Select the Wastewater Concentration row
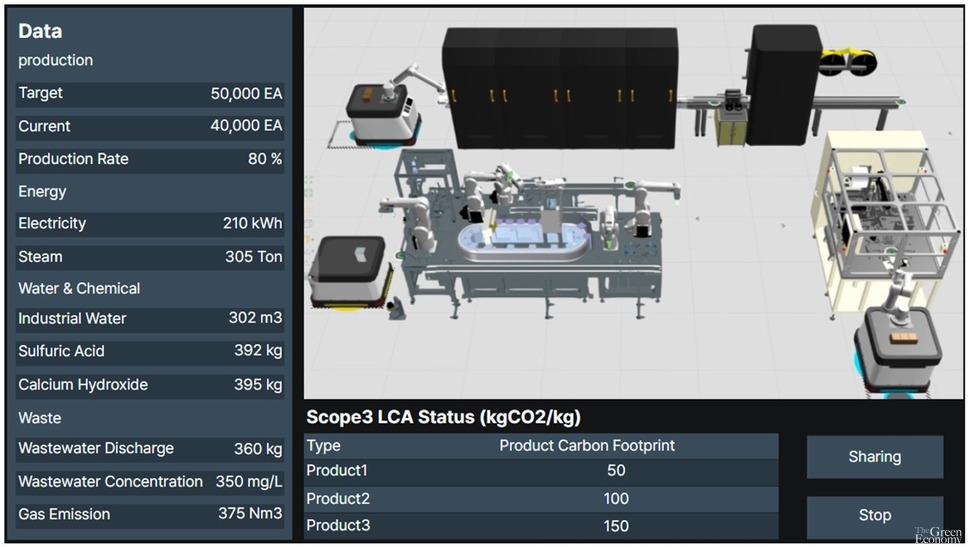This screenshot has height=547, width=968. pos(150,482)
